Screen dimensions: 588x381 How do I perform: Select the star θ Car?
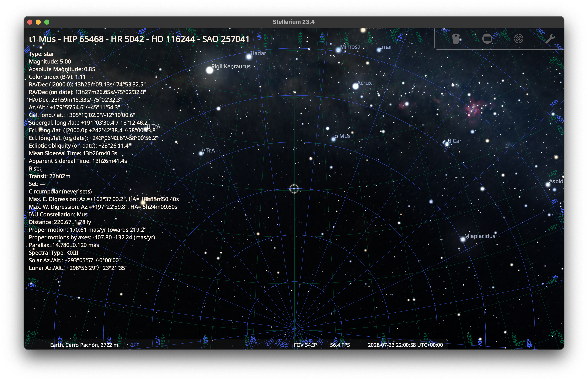(447, 144)
